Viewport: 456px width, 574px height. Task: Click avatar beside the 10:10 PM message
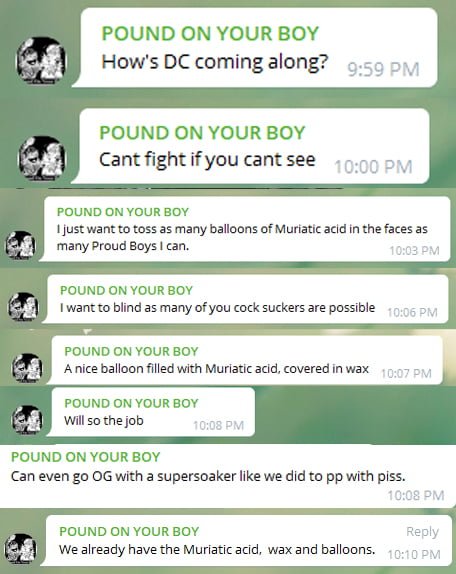pyautogui.click(x=20, y=548)
